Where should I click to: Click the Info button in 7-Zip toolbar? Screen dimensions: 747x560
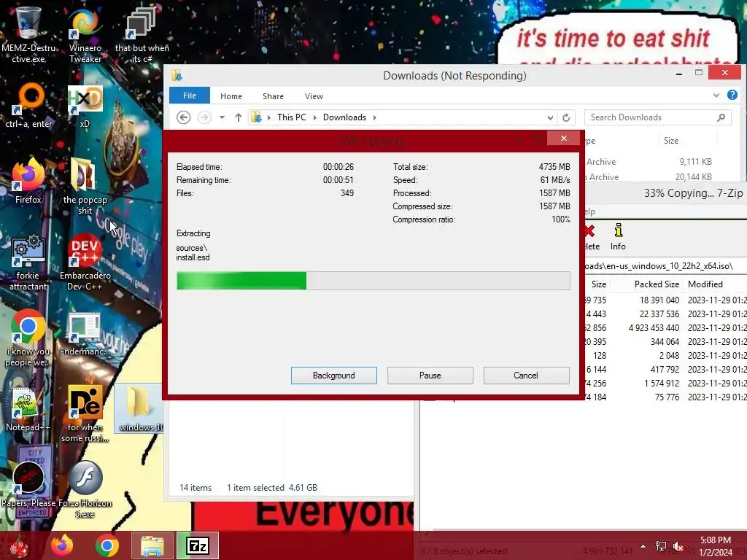coord(618,237)
